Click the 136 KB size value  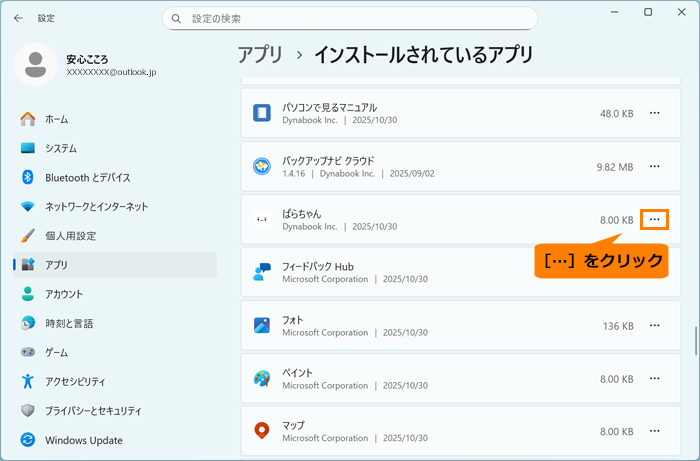coord(618,326)
